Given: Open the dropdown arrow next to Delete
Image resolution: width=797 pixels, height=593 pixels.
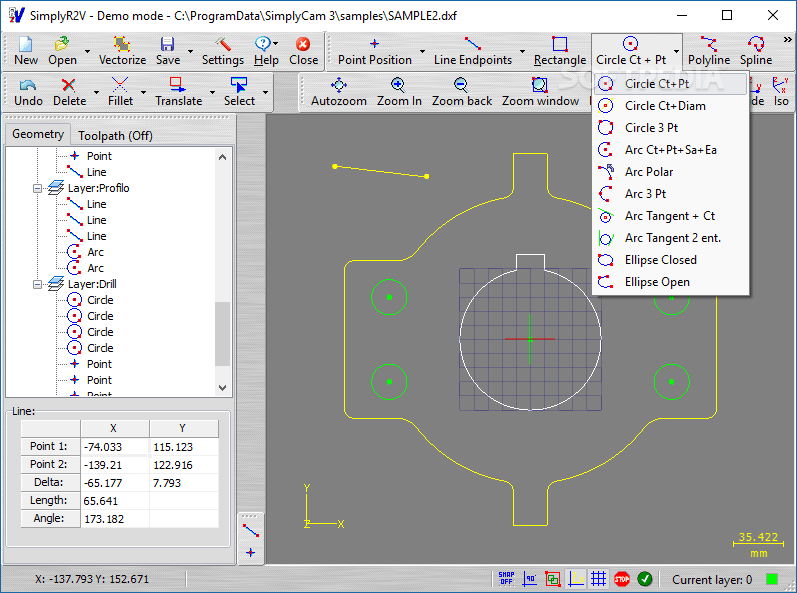Looking at the screenshot, I should point(96,92).
